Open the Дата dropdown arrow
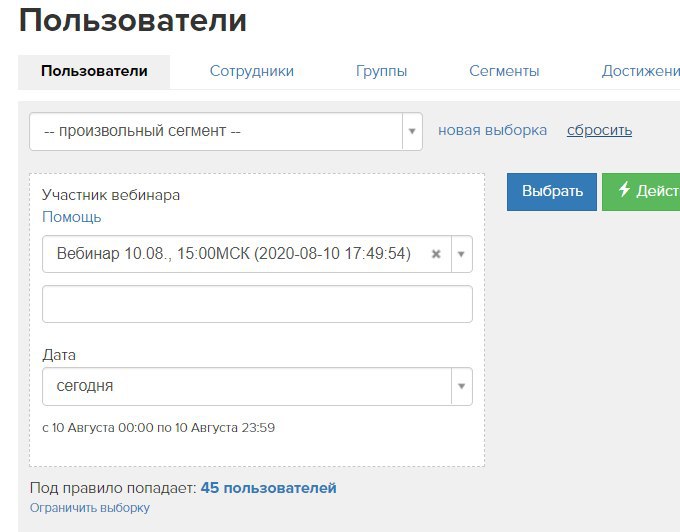The width and height of the screenshot is (680, 532). pyautogui.click(x=461, y=386)
